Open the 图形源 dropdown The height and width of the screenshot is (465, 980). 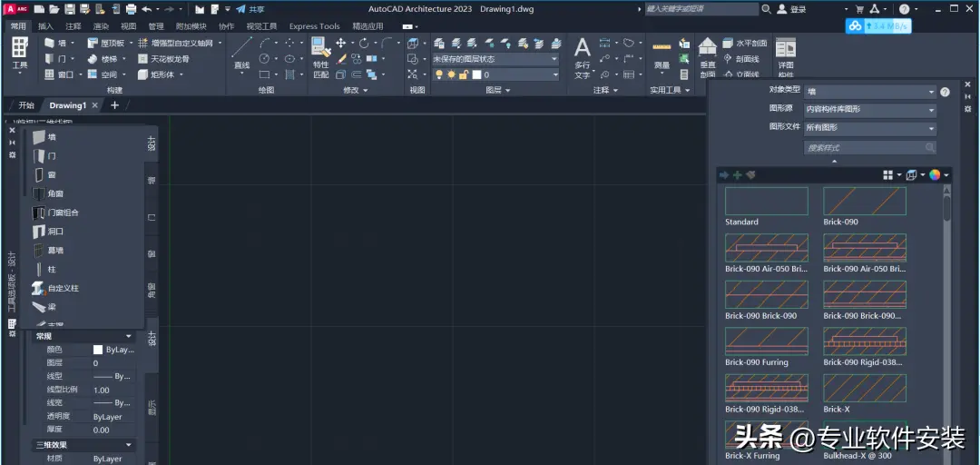click(870, 110)
